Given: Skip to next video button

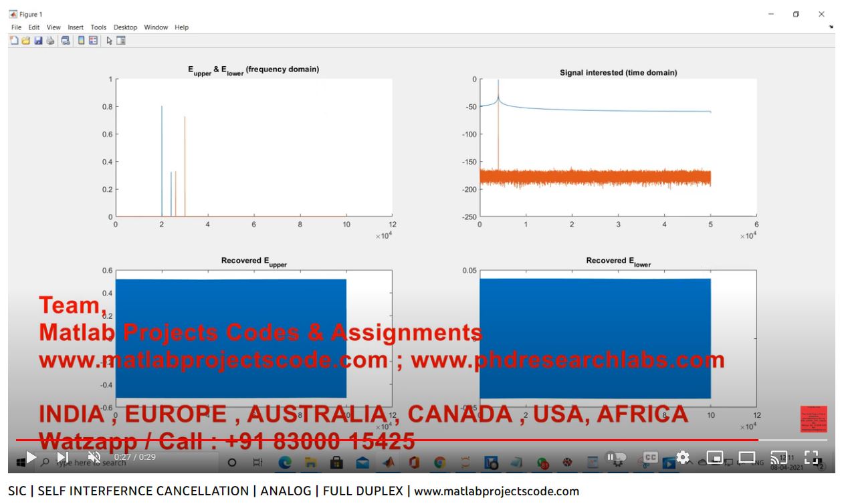Looking at the screenshot, I should click(62, 458).
